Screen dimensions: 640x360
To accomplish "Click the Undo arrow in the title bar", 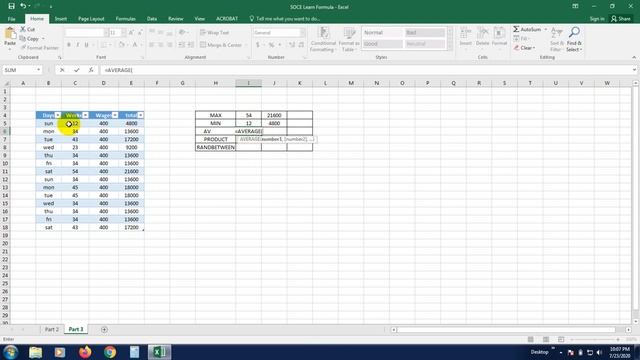I will click(23, 6).
